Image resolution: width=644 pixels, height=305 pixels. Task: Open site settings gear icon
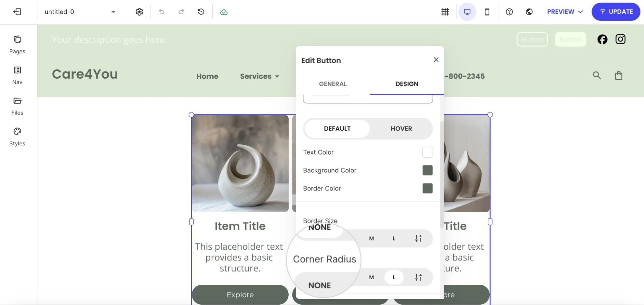(139, 12)
